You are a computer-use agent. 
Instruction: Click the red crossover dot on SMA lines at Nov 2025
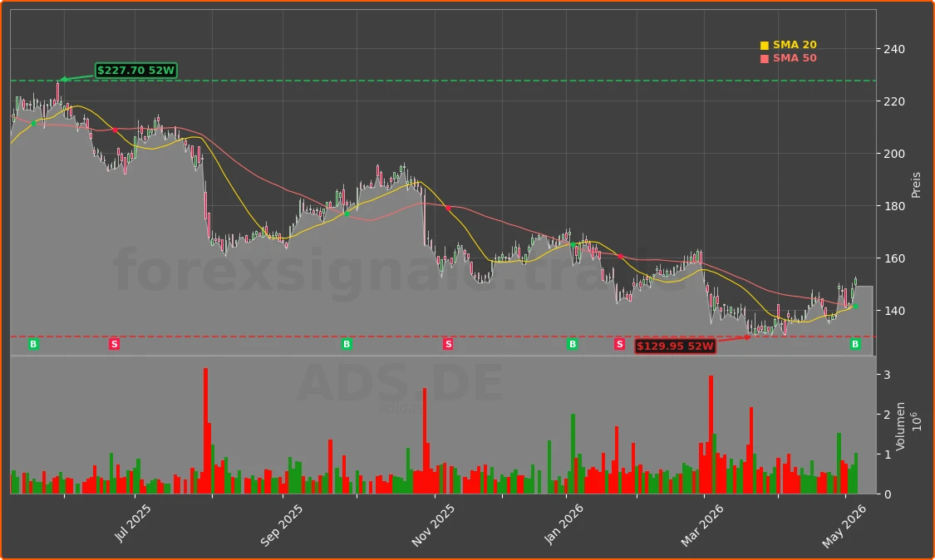[x=448, y=209]
